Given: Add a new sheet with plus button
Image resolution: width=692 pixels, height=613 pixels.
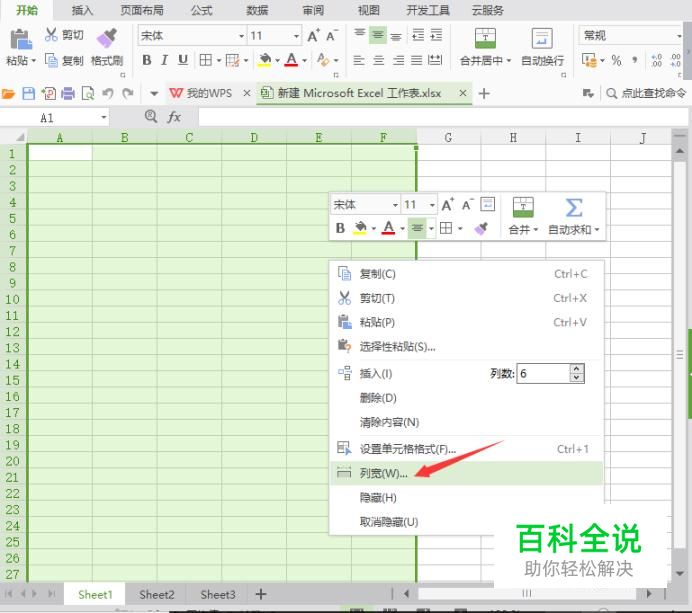Looking at the screenshot, I should (x=261, y=594).
